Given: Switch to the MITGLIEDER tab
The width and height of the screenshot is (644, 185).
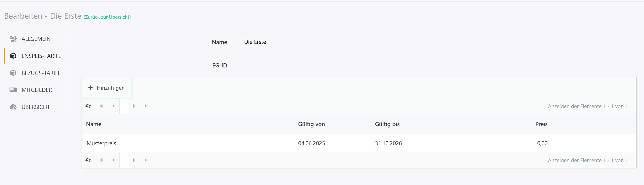Looking at the screenshot, I should point(37,90).
